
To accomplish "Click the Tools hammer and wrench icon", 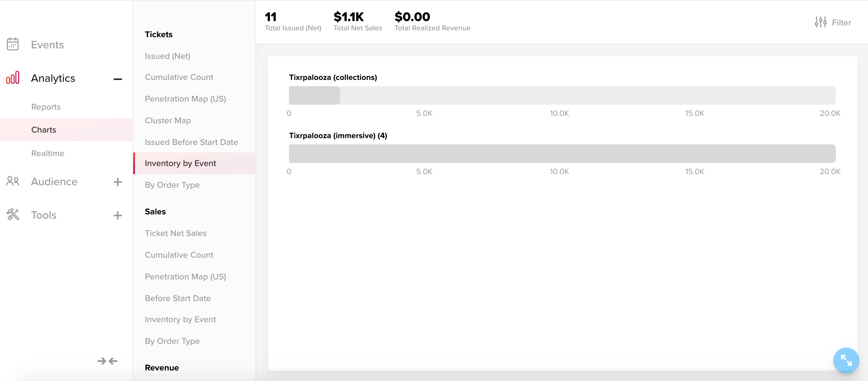I will (13, 214).
